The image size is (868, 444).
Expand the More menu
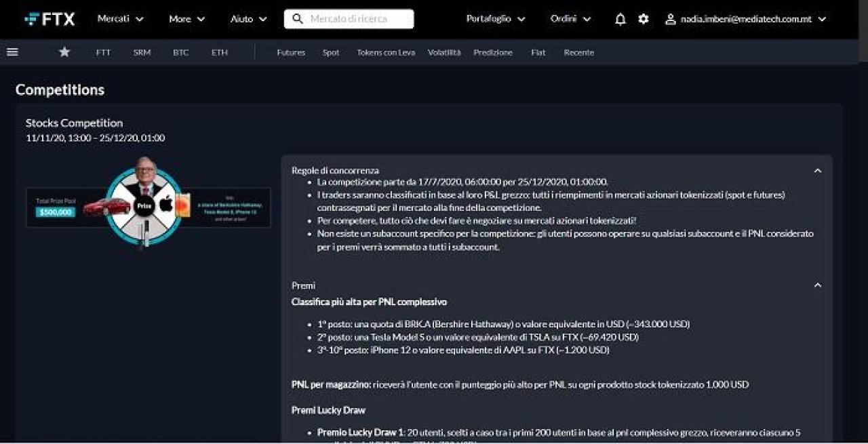click(187, 19)
